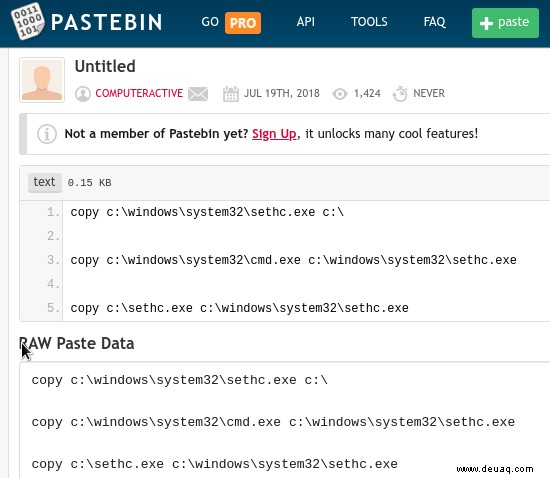The height and width of the screenshot is (478, 550).
Task: Open the TOOLS menu item
Action: pos(369,22)
